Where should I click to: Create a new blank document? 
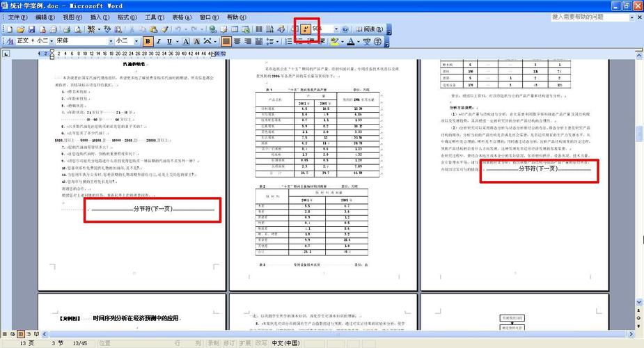coord(10,29)
